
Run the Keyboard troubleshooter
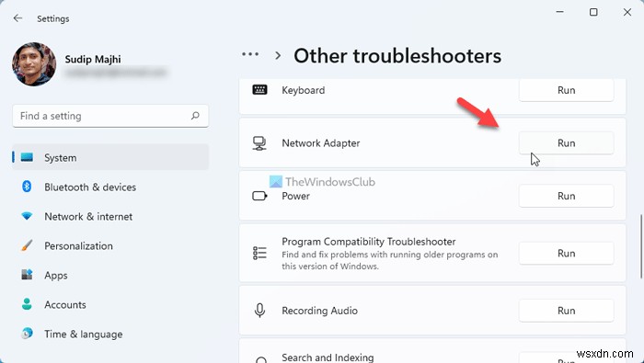[567, 90]
